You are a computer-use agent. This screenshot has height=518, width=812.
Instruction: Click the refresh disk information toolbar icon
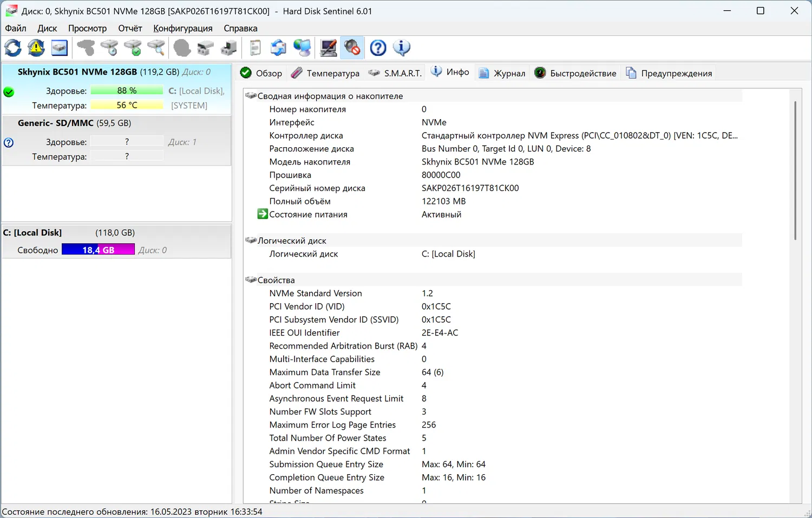(x=13, y=48)
